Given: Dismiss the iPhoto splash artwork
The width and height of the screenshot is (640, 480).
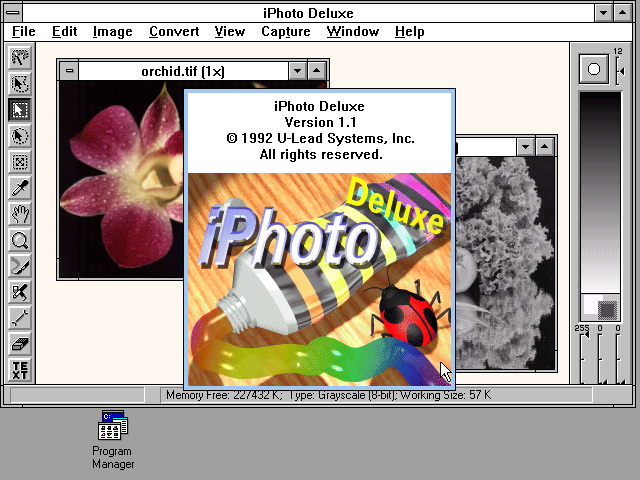Looking at the screenshot, I should [x=319, y=279].
